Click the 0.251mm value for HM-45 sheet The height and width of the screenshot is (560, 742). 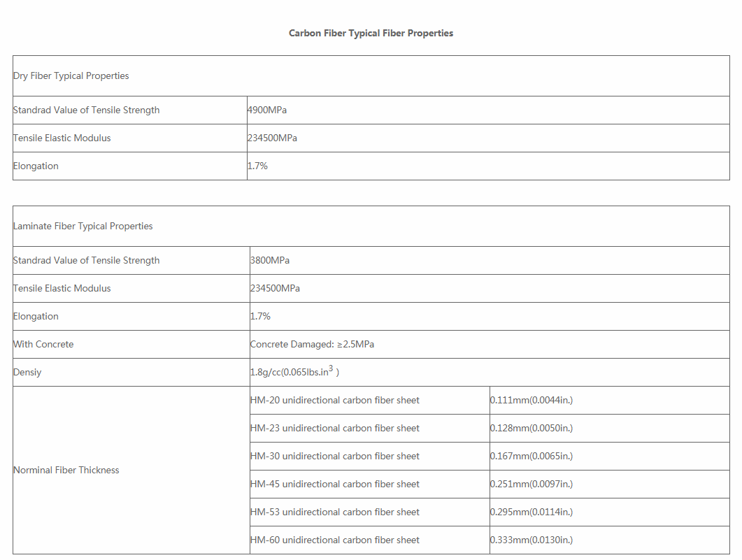[531, 484]
